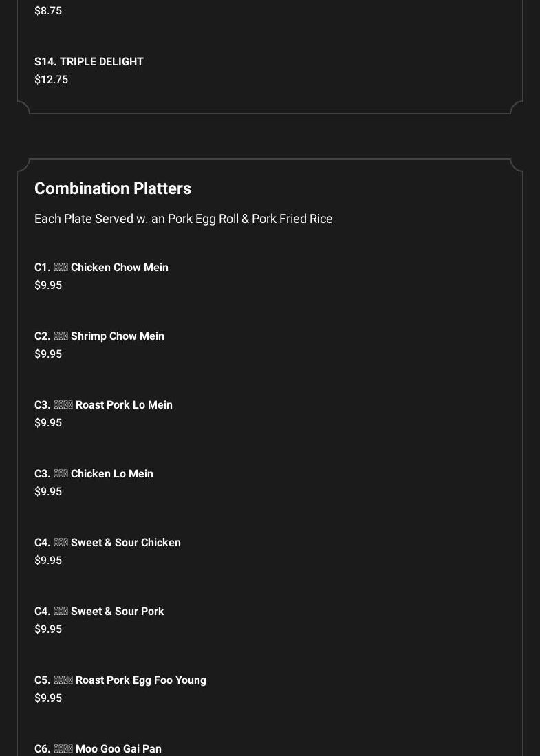This screenshot has width=540, height=756.
Task: Click the Pork Egg Roll description text
Action: pyautogui.click(x=183, y=218)
